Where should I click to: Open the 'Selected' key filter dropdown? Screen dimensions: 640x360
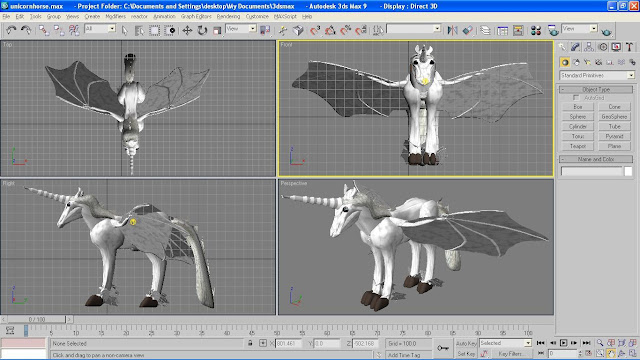[x=506, y=343]
